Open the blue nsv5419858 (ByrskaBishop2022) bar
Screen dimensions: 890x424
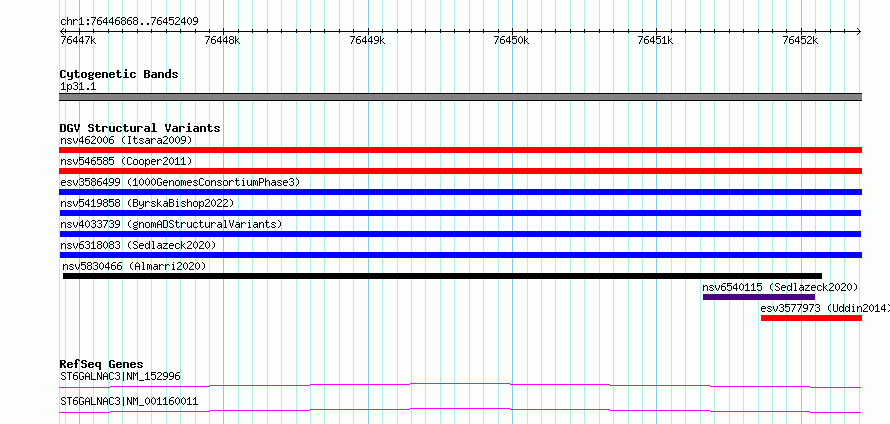pos(460,213)
